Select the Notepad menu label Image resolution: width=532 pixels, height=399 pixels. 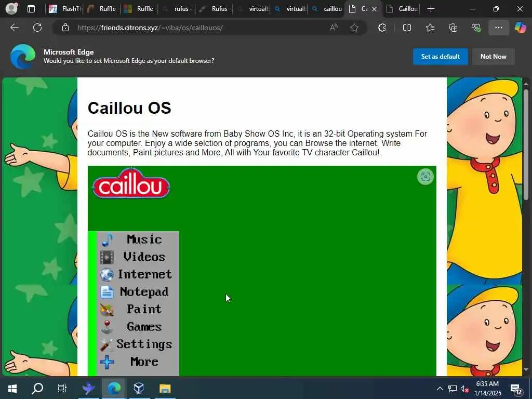point(144,292)
